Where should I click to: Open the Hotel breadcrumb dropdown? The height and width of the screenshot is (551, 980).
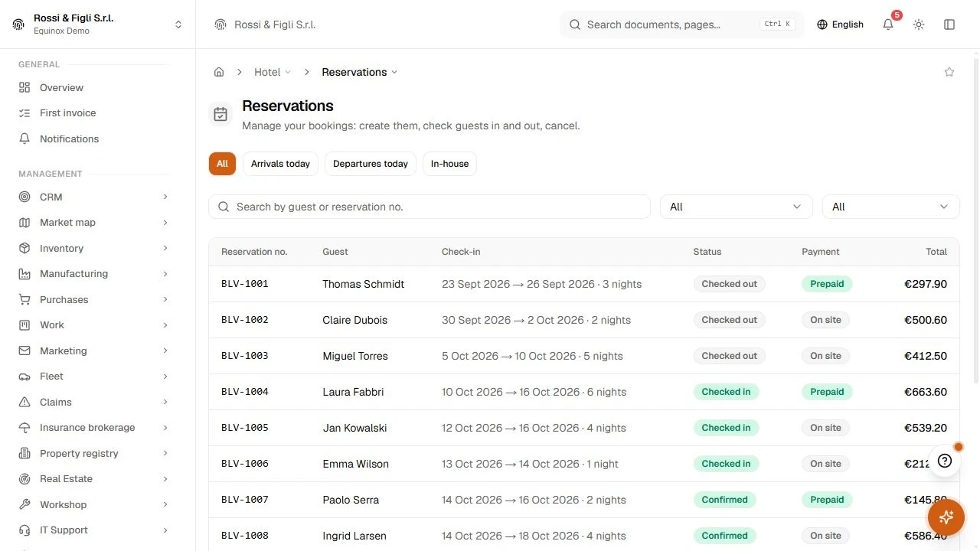tap(273, 72)
